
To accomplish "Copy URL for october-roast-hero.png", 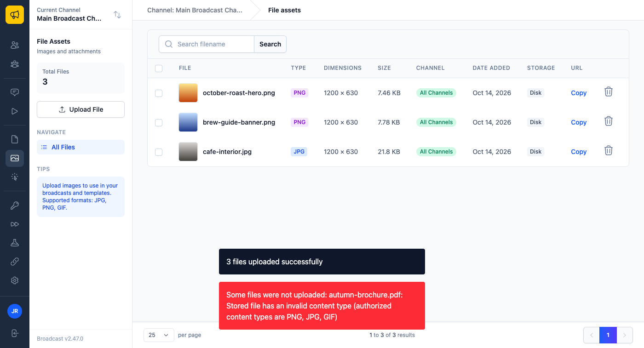I will 578,93.
